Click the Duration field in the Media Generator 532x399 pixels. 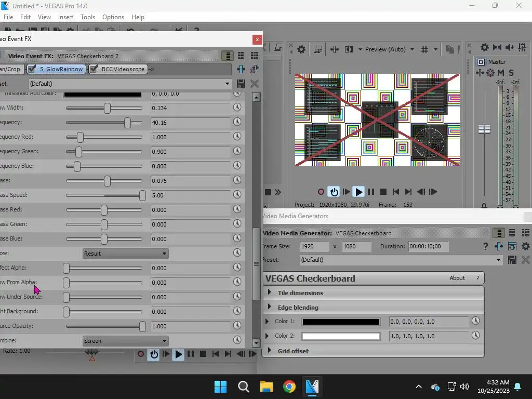(428, 246)
